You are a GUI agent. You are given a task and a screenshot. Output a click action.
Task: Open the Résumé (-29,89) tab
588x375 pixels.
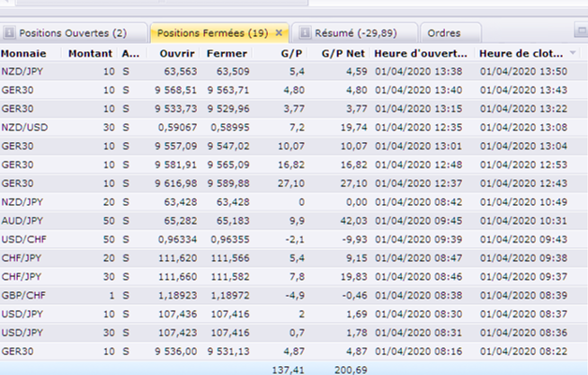[x=355, y=33]
